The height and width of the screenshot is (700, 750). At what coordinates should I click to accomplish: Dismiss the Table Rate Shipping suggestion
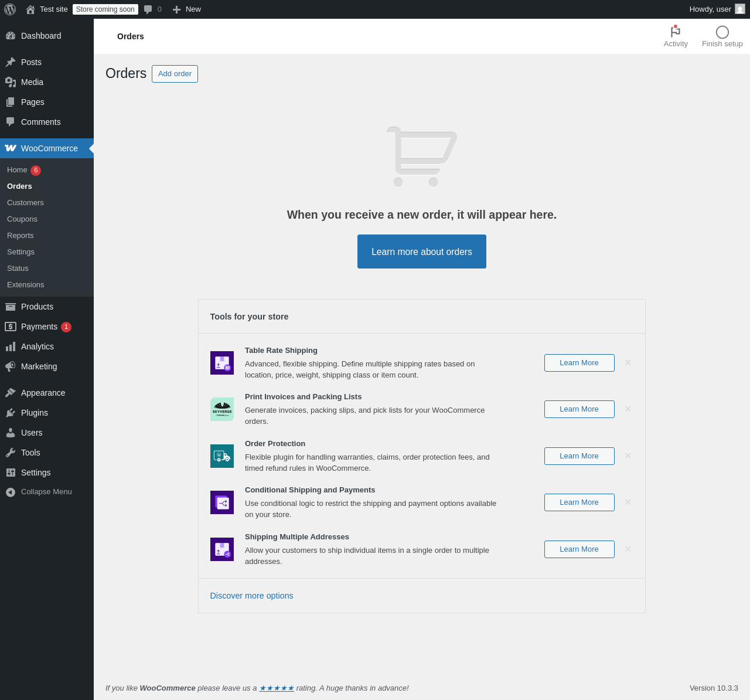[x=628, y=363]
